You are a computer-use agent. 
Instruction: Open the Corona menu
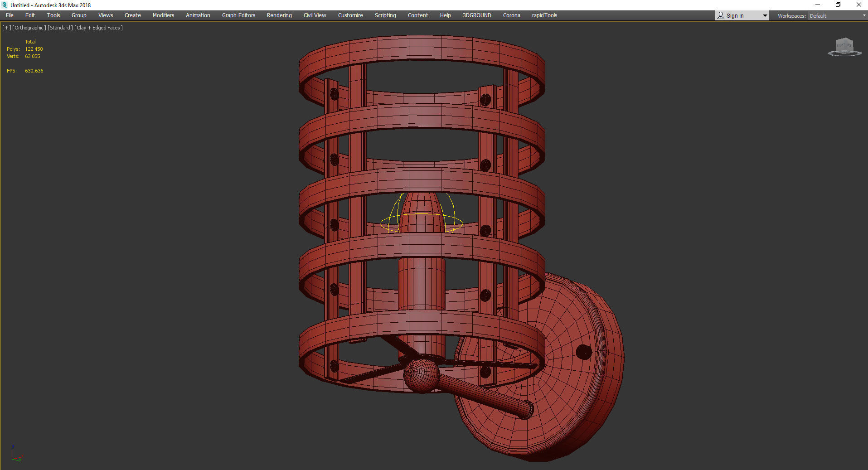511,15
